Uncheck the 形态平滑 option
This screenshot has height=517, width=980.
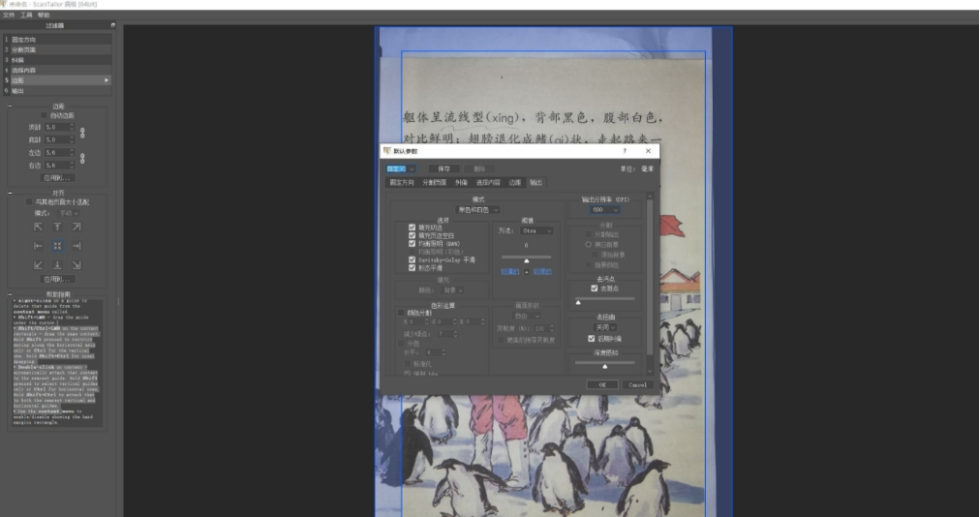point(412,267)
